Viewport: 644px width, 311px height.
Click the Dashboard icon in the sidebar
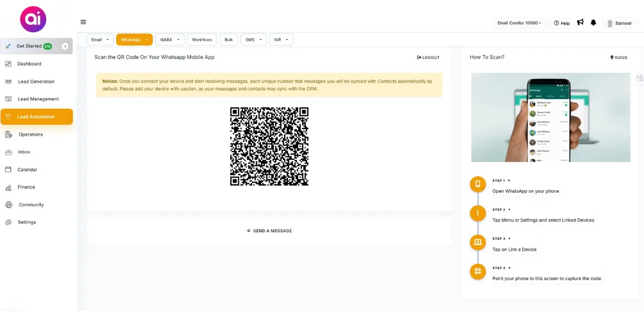coord(8,64)
